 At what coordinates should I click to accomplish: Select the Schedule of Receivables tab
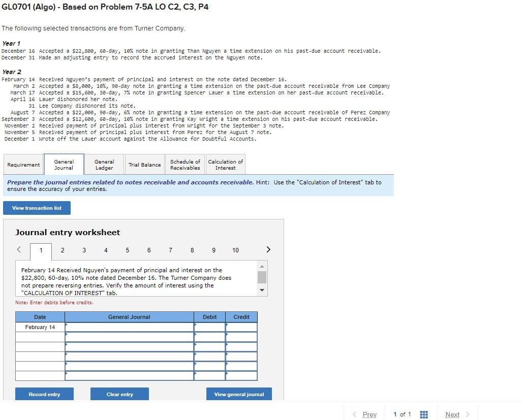185,164
